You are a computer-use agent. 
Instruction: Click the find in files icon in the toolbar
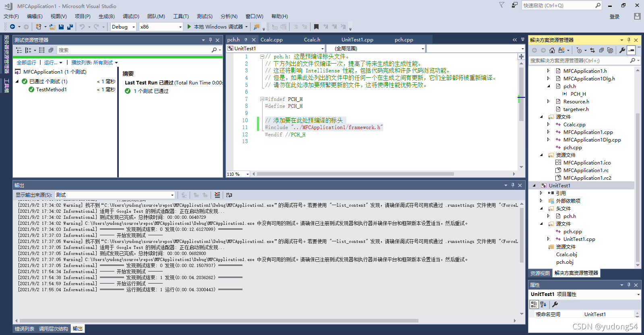click(x=257, y=27)
